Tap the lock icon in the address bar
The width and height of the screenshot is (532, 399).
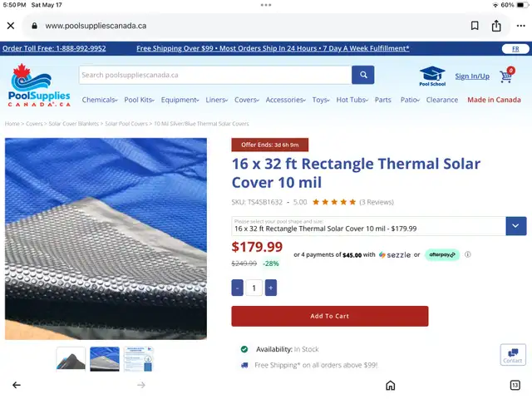pos(34,26)
